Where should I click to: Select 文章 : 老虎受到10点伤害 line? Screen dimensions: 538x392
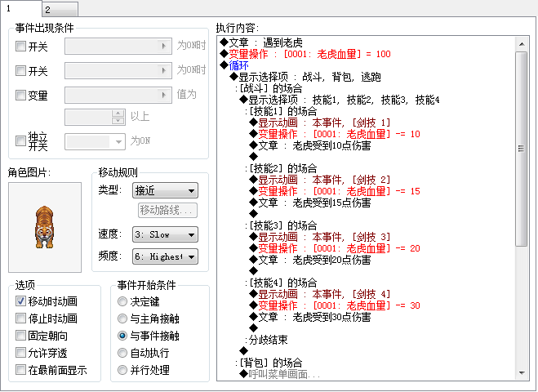tap(310, 145)
